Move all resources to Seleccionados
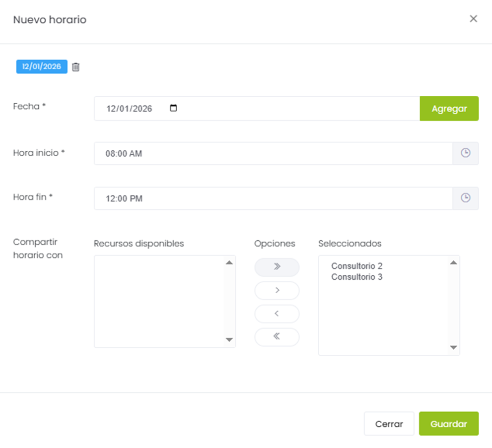The width and height of the screenshot is (492, 448). (x=277, y=267)
